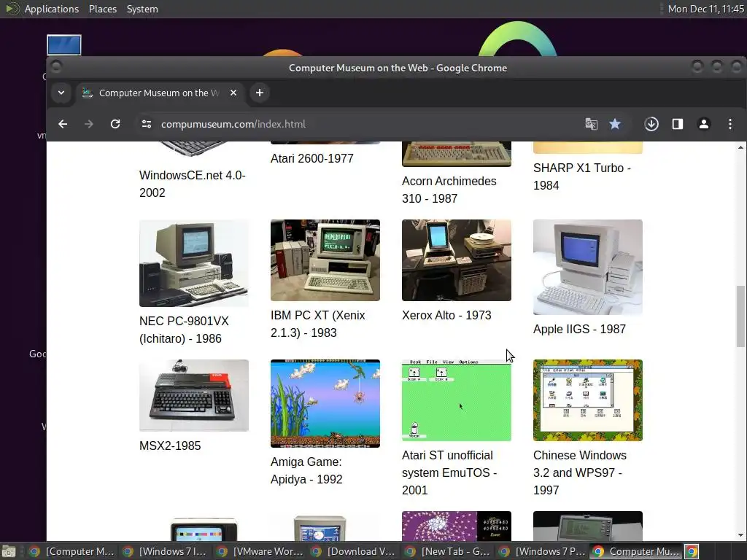Open Amiga Apidya game screenshot

point(325,403)
